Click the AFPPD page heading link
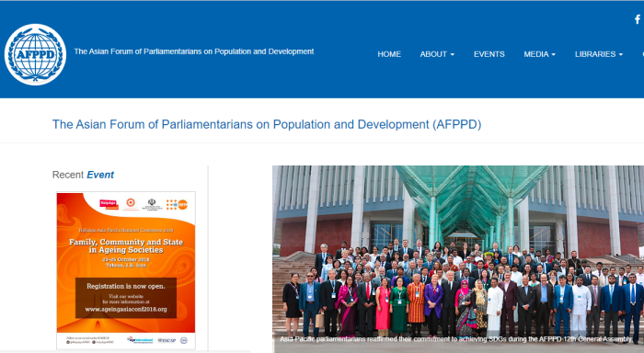The image size is (644, 353). point(267,124)
